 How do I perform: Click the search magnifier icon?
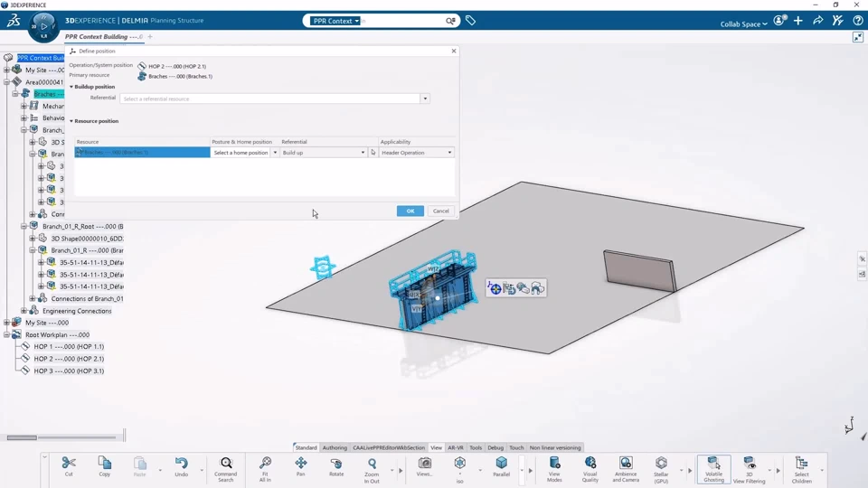(x=450, y=21)
